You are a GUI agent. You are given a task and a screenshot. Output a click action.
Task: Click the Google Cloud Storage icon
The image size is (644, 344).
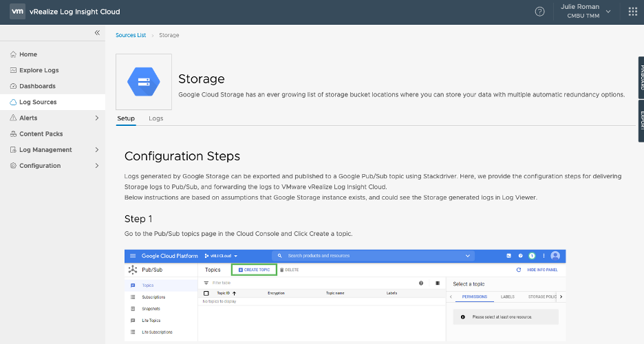click(x=144, y=82)
